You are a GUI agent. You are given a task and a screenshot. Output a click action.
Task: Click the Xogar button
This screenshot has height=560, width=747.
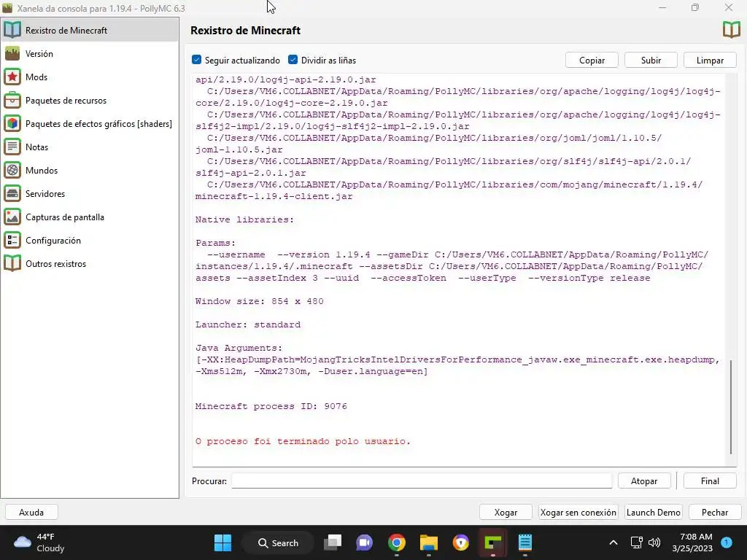(506, 513)
